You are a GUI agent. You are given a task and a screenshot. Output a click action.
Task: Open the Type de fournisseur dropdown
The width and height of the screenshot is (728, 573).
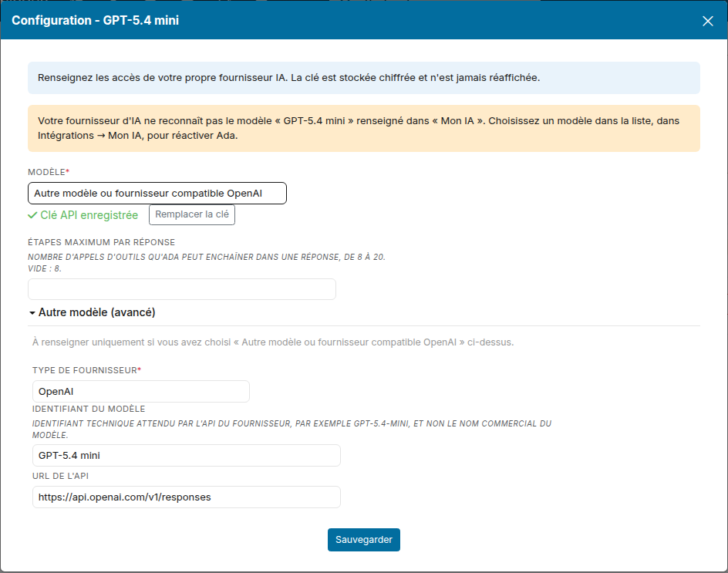pyautogui.click(x=140, y=392)
